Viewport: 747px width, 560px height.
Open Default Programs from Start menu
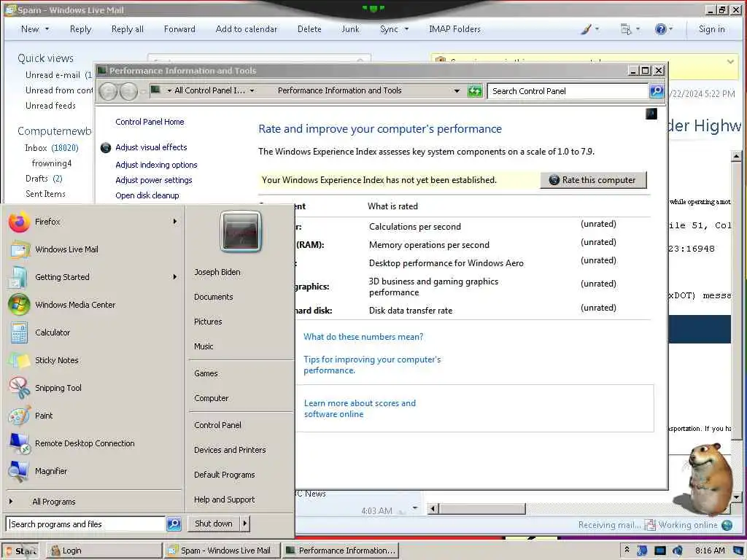pyautogui.click(x=225, y=475)
